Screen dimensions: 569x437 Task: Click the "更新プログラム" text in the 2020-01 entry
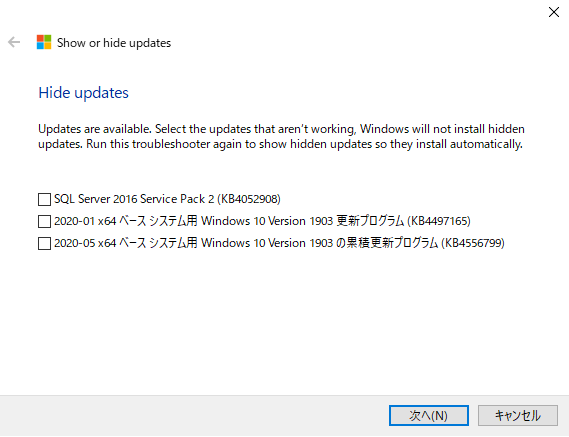pos(370,221)
